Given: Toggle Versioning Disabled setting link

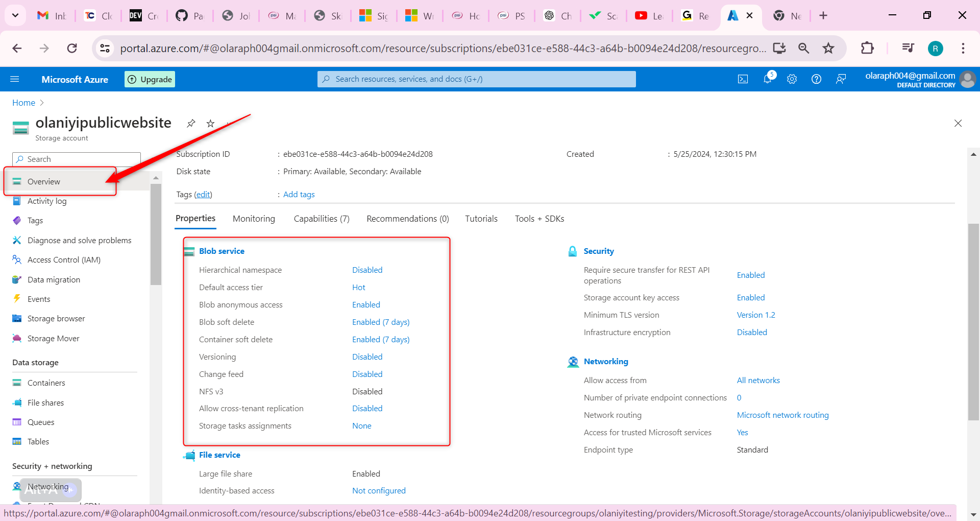Looking at the screenshot, I should pyautogui.click(x=367, y=357).
